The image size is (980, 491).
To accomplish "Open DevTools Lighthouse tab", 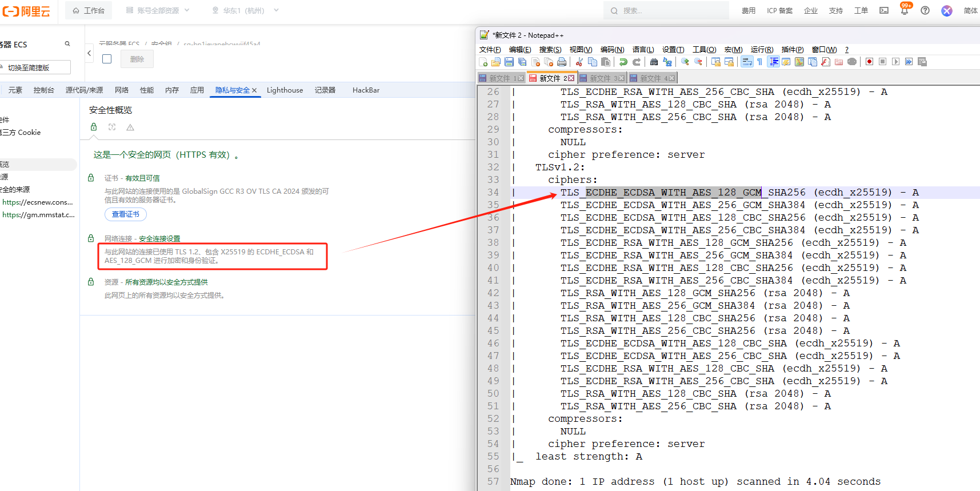I will (x=285, y=90).
